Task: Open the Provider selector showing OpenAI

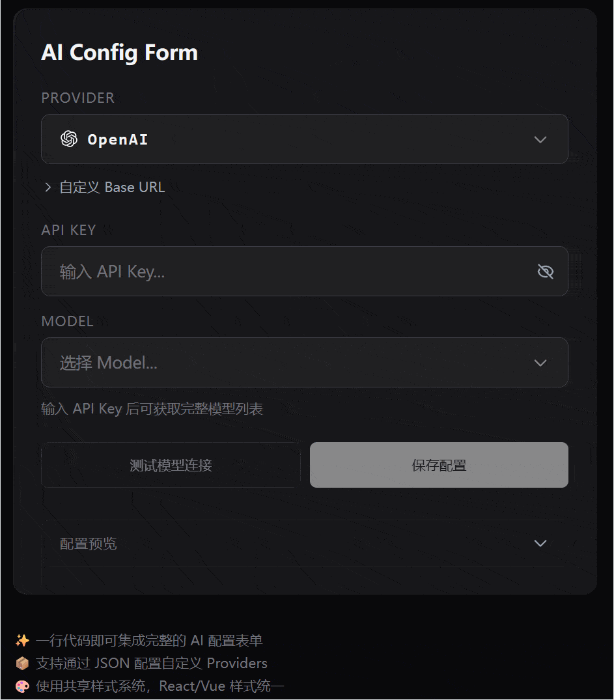Action: click(304, 139)
